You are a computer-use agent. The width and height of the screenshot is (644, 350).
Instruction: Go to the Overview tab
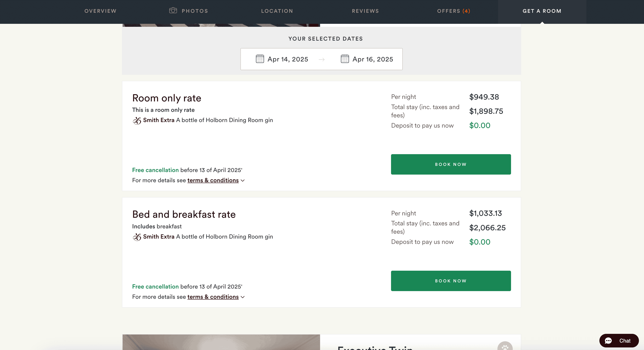click(100, 11)
